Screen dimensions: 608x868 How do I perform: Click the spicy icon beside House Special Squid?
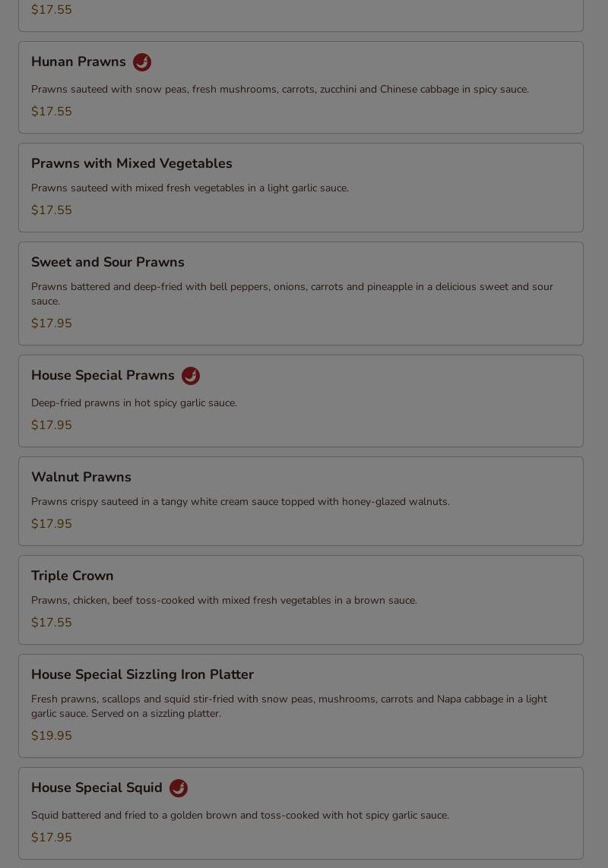(x=179, y=788)
